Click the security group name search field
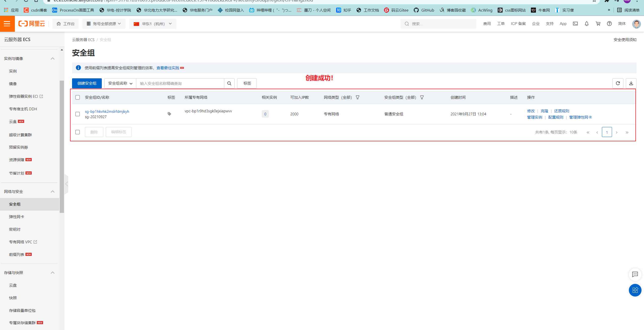Viewport: 644px width, 330px height. coord(180,83)
